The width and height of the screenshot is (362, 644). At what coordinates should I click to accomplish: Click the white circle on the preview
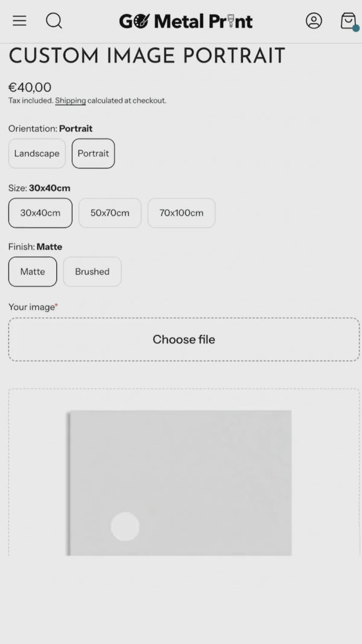[125, 526]
